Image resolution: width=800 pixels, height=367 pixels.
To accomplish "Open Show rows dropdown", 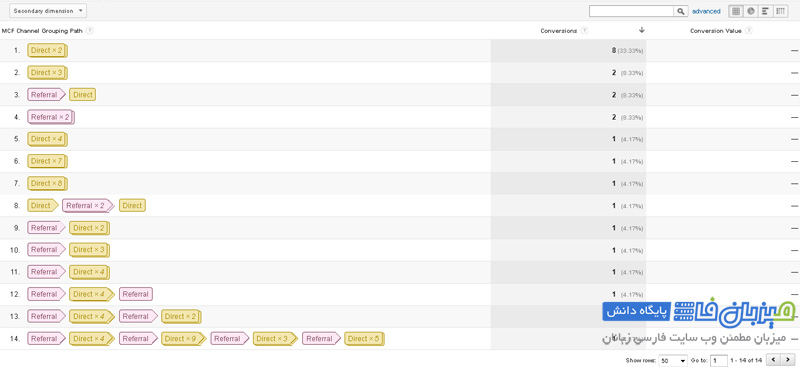I will 673,361.
